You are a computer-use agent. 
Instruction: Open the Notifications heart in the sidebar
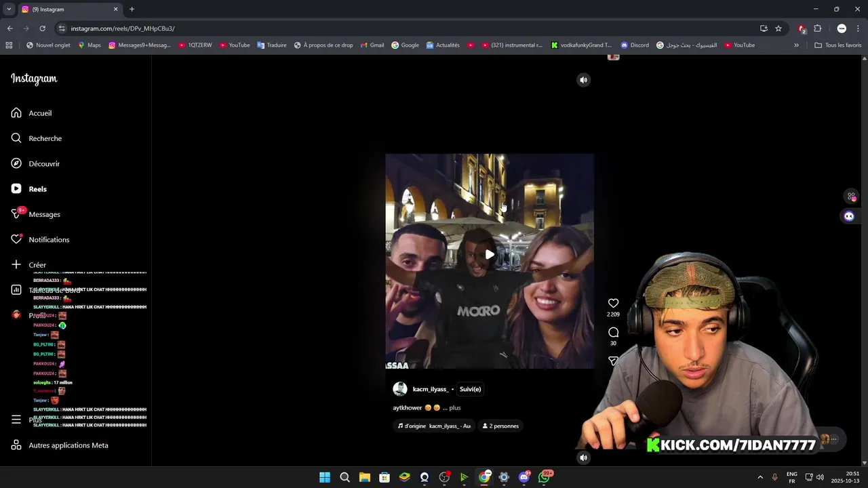tap(16, 239)
